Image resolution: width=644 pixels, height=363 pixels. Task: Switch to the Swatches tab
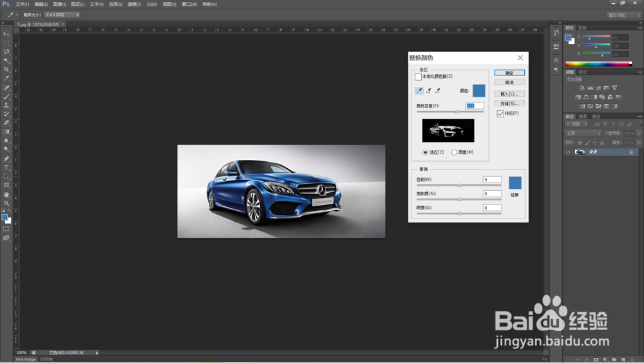pos(582,28)
